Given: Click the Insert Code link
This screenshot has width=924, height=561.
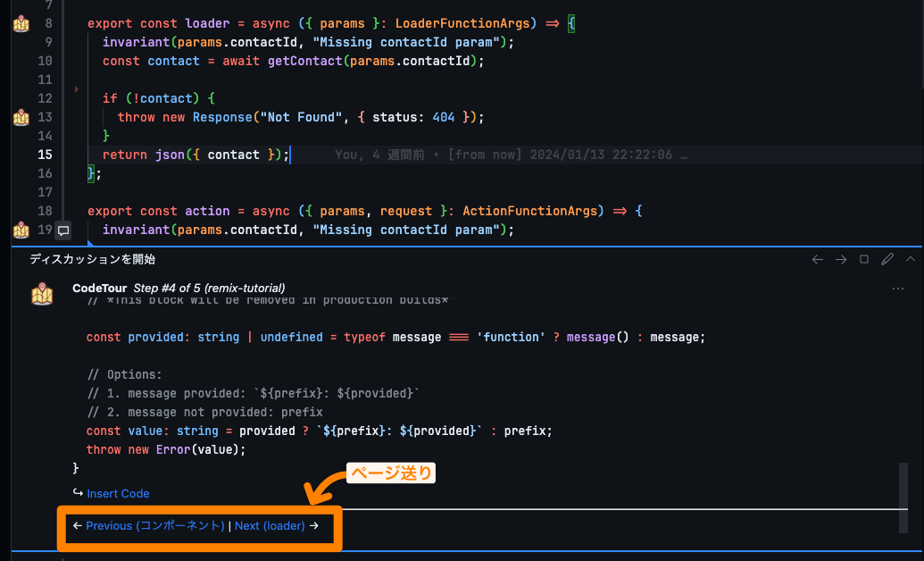Looking at the screenshot, I should coord(118,493).
